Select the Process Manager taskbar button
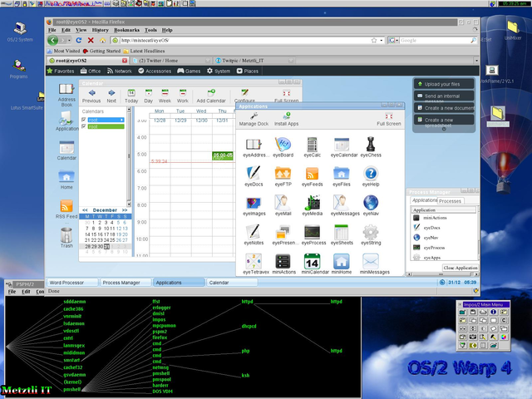 tap(126, 283)
